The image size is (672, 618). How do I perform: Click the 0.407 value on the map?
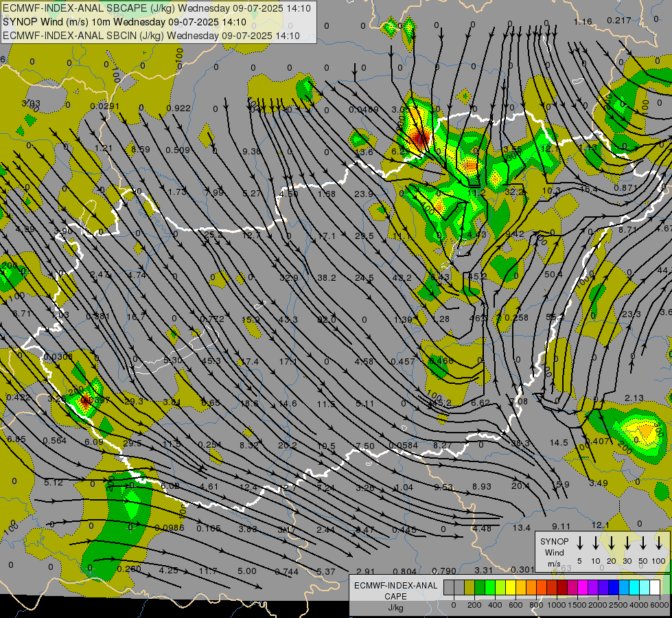597,441
